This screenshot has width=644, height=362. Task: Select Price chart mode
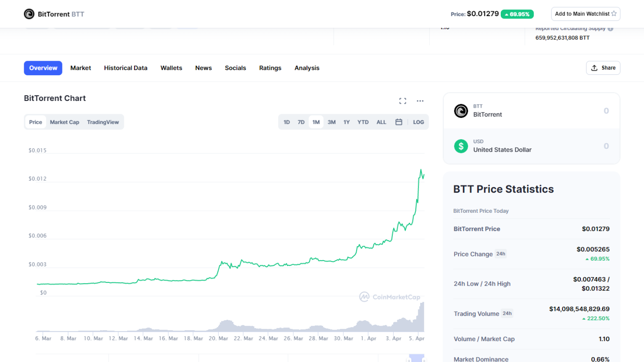[x=35, y=122]
